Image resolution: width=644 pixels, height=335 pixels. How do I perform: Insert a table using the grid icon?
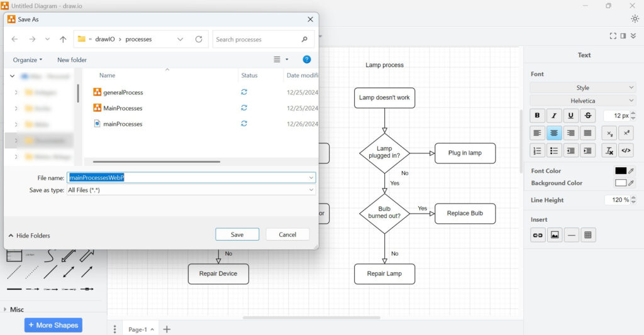(588, 235)
